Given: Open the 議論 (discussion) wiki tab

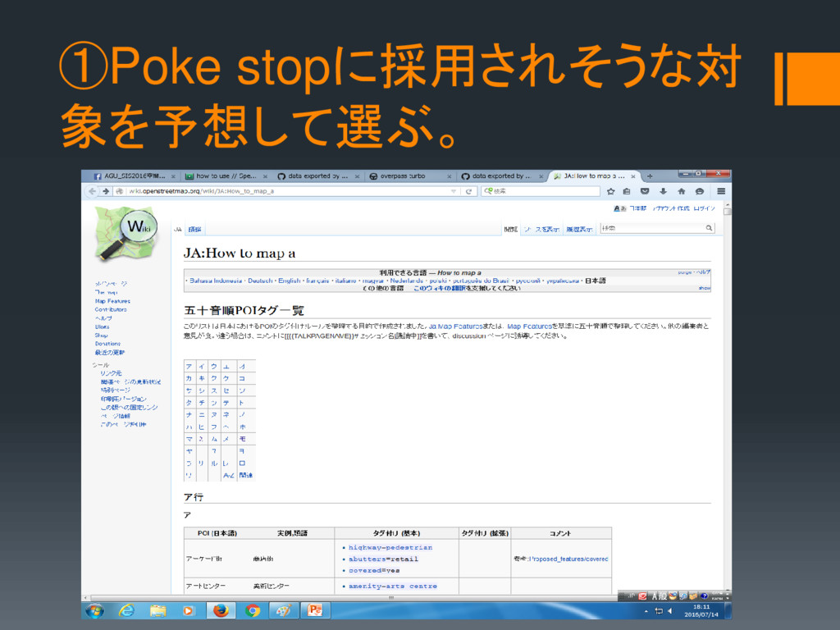Looking at the screenshot, I should click(194, 230).
